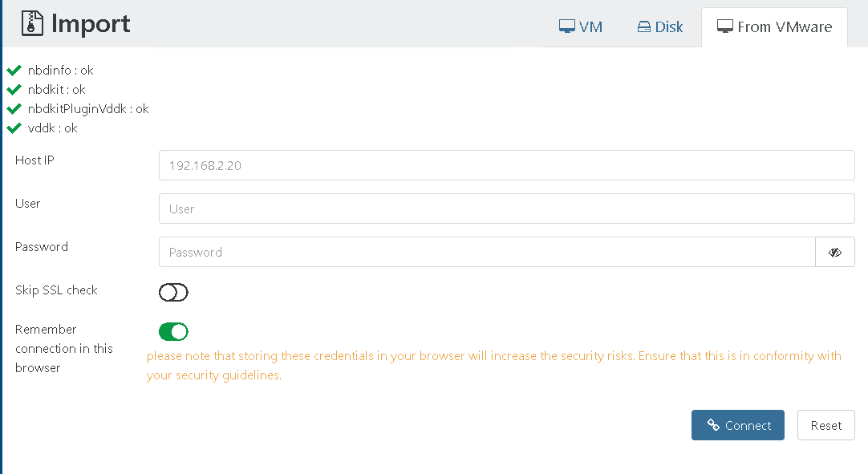Show the password using the eye icon
The width and height of the screenshot is (868, 474).
834,252
